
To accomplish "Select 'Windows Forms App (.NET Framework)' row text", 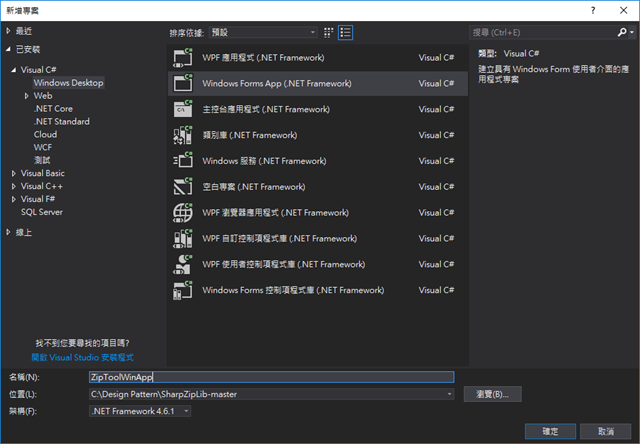I will (x=277, y=84).
